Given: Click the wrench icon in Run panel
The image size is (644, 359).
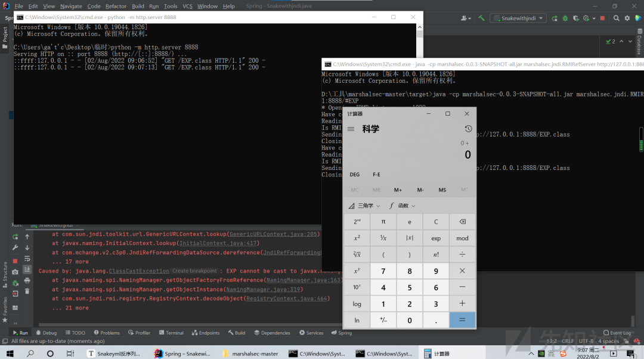Looking at the screenshot, I should [x=15, y=247].
